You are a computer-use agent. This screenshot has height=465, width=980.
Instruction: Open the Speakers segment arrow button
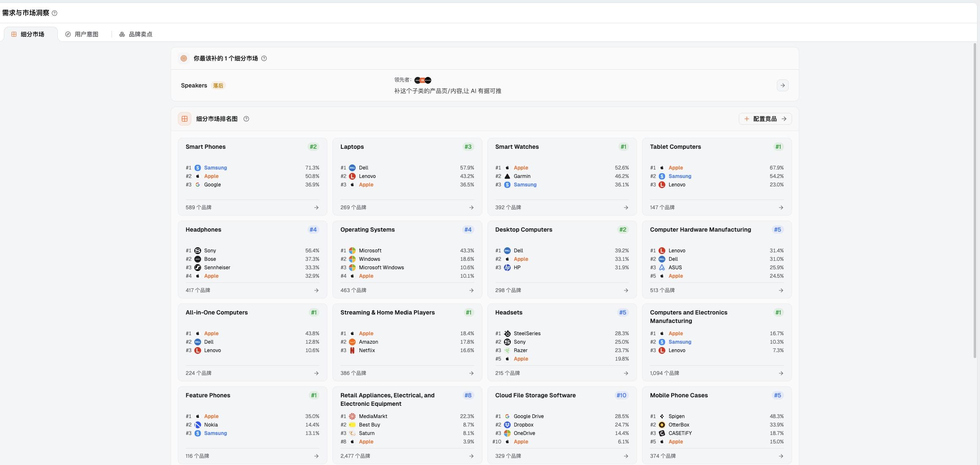(x=782, y=85)
